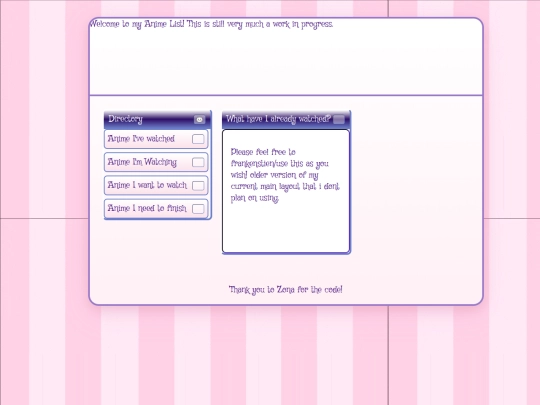This screenshot has height=405, width=540.
Task: Click the 'What have I already watched?' title
Action: (x=278, y=119)
